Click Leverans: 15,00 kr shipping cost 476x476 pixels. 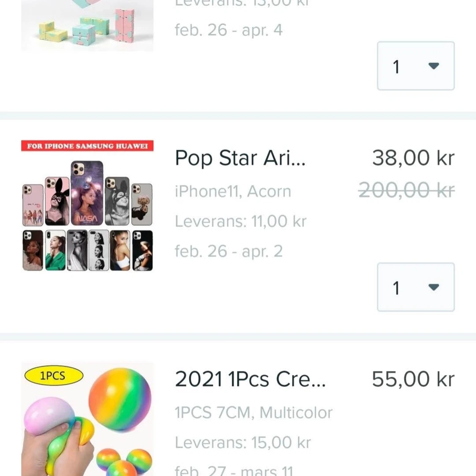(x=242, y=442)
